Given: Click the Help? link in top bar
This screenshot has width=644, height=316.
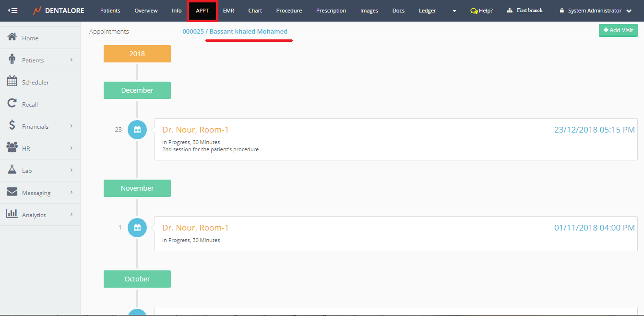Looking at the screenshot, I should tap(481, 11).
